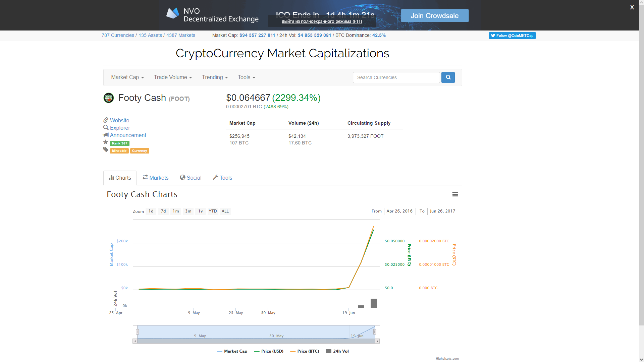Viewport: 644px width, 362px height.
Task: Set chart zoom to 1m
Action: click(x=176, y=211)
